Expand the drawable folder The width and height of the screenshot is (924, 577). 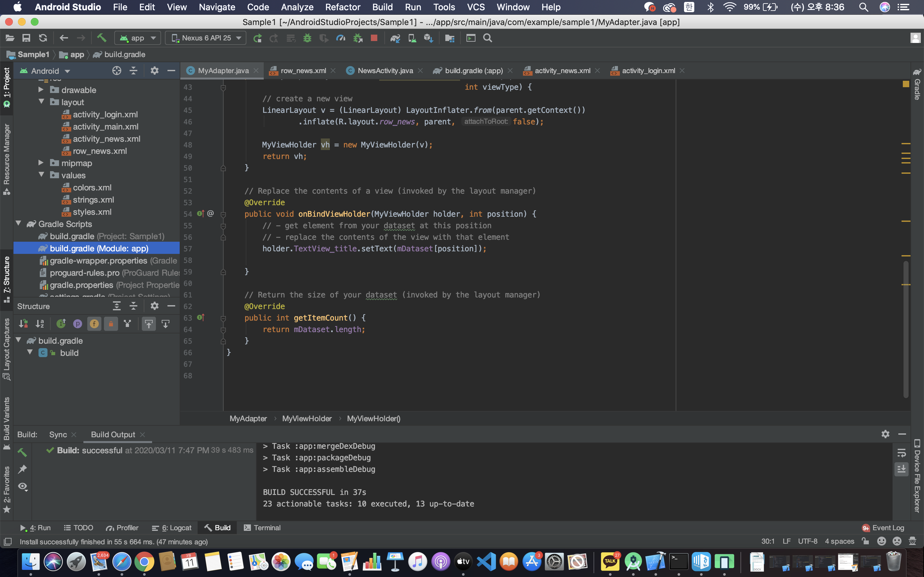click(41, 90)
